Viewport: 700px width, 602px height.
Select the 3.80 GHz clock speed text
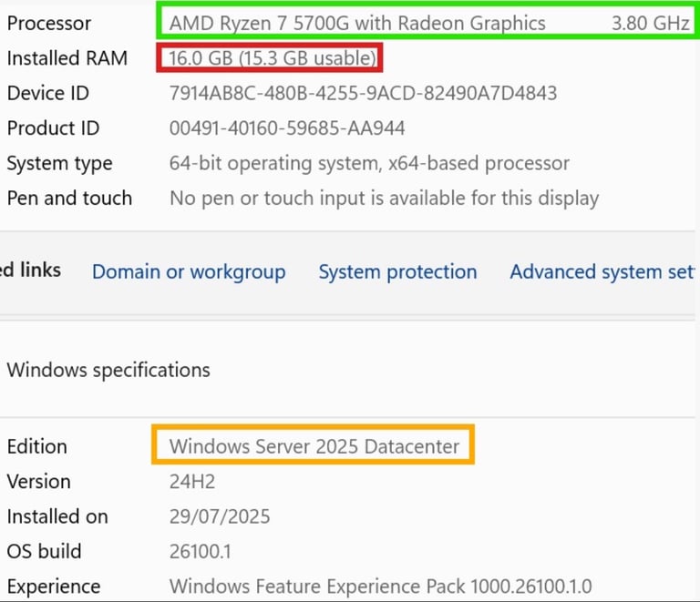(x=651, y=23)
